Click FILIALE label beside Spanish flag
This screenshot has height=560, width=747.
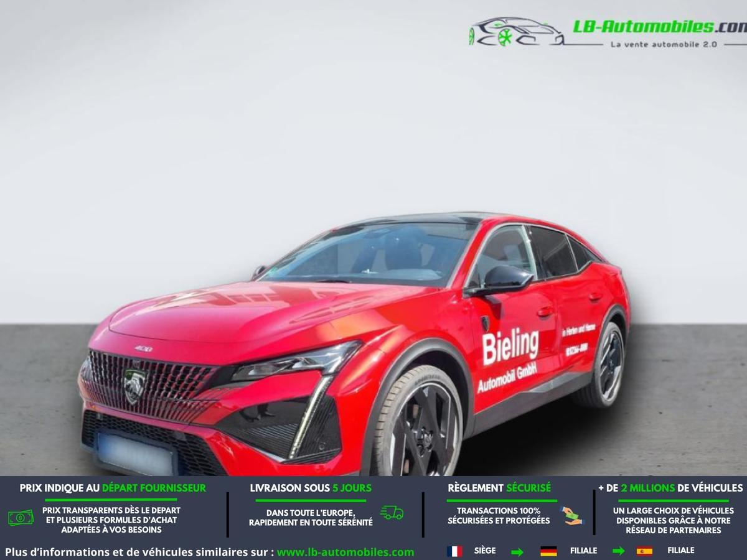coord(680,551)
